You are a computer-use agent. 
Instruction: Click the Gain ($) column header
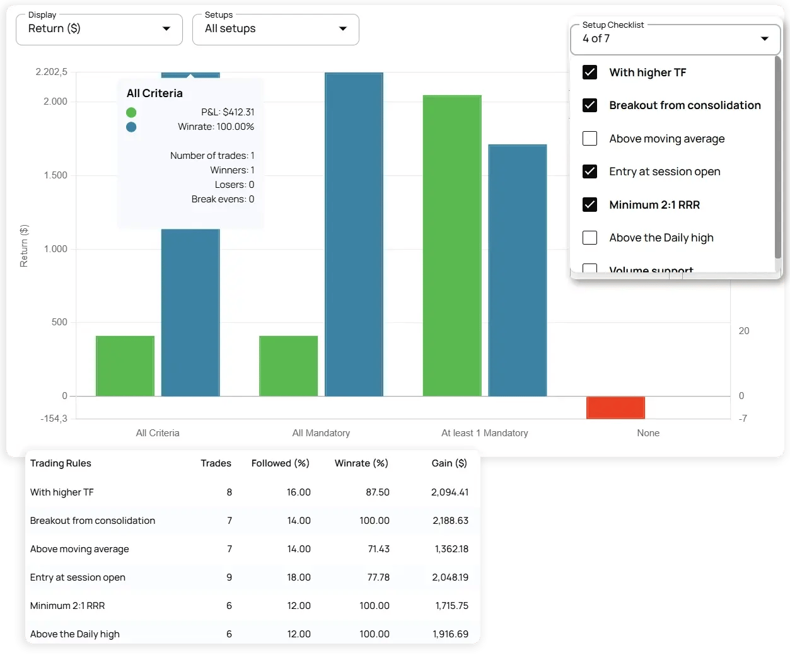tap(449, 463)
